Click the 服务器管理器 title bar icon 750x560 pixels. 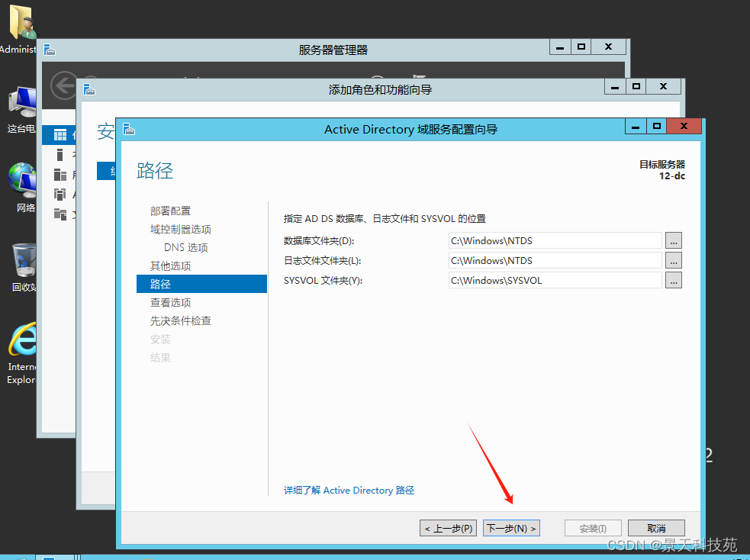pos(50,50)
